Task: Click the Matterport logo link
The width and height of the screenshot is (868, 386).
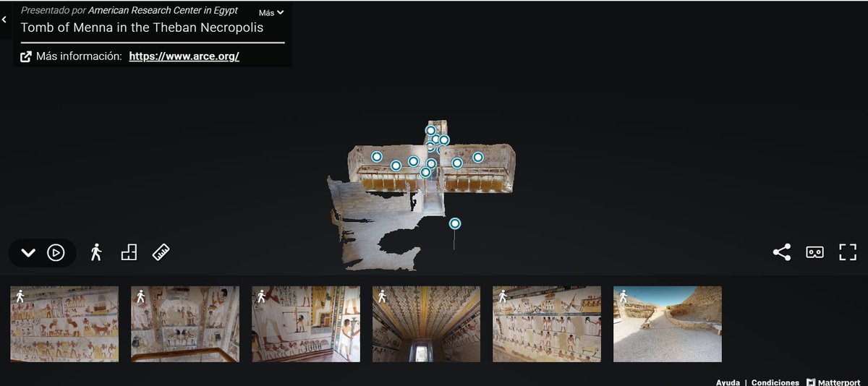Action: (834, 382)
